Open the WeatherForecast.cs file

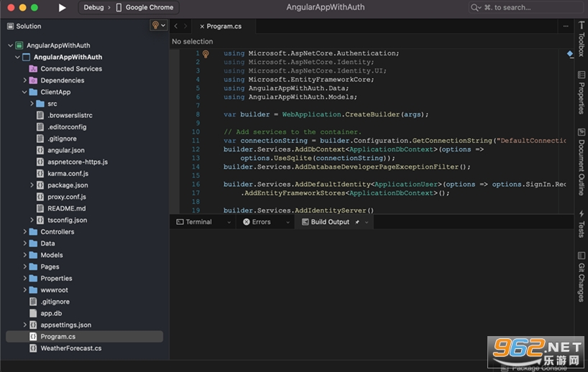point(71,348)
